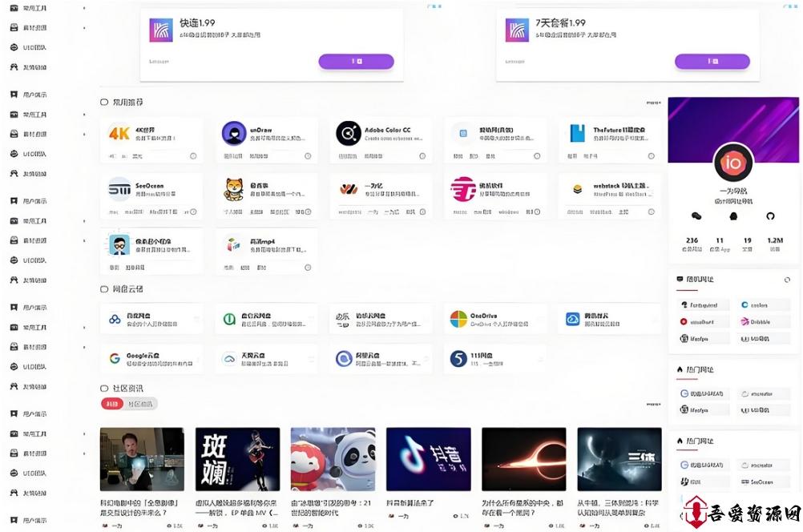Click the 网盘云储 section heading
This screenshot has width=803, height=532.
coord(127,289)
